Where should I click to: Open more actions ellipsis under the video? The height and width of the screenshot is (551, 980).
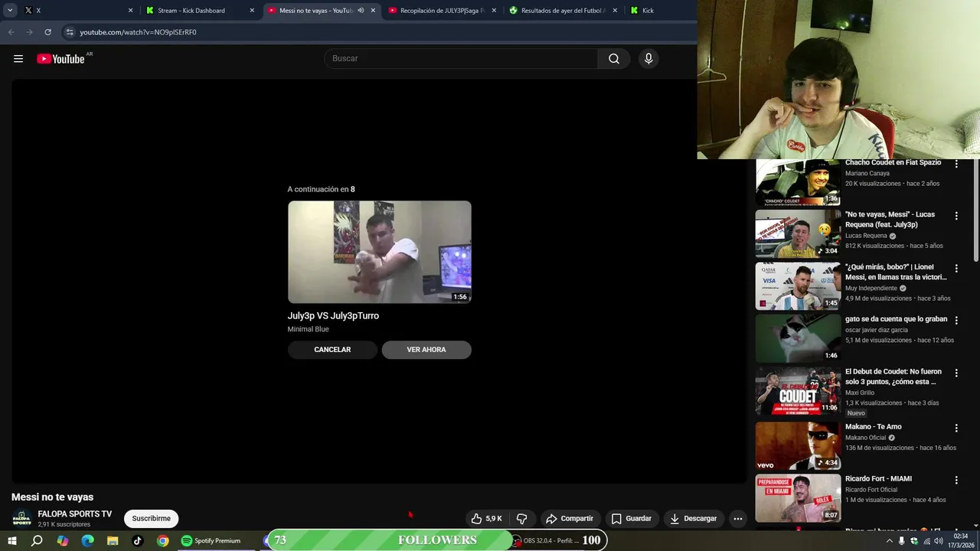click(x=738, y=518)
